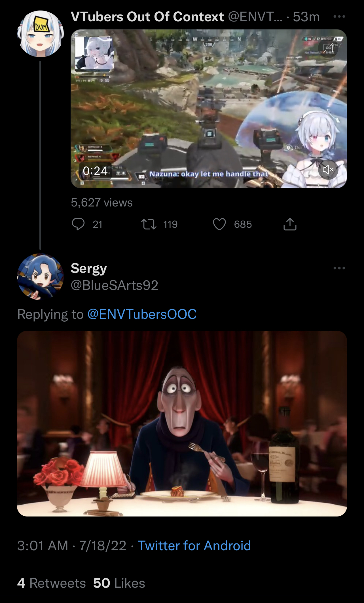Tap the retweet icon showing 119
364x603 pixels.
coord(149,224)
